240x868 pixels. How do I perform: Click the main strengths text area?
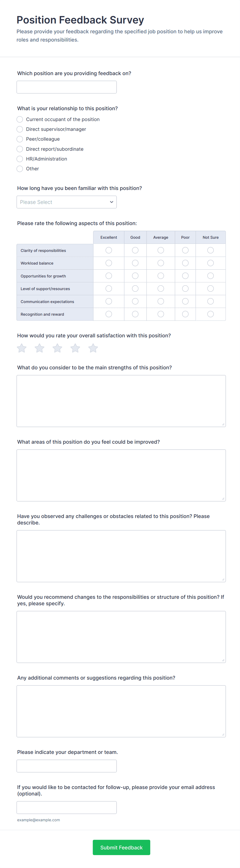coord(121,401)
